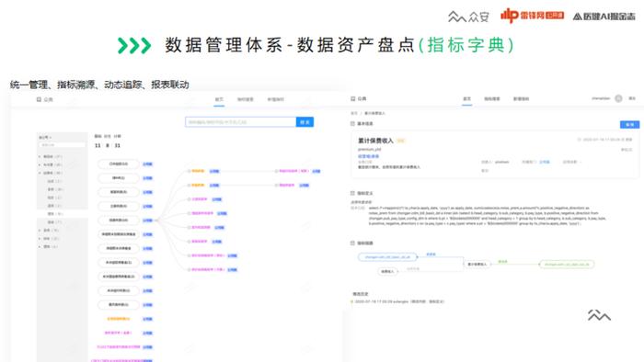Screen dimensions: 644x362
Task: Click the app logo icon in the right window header
Action: click(352, 99)
